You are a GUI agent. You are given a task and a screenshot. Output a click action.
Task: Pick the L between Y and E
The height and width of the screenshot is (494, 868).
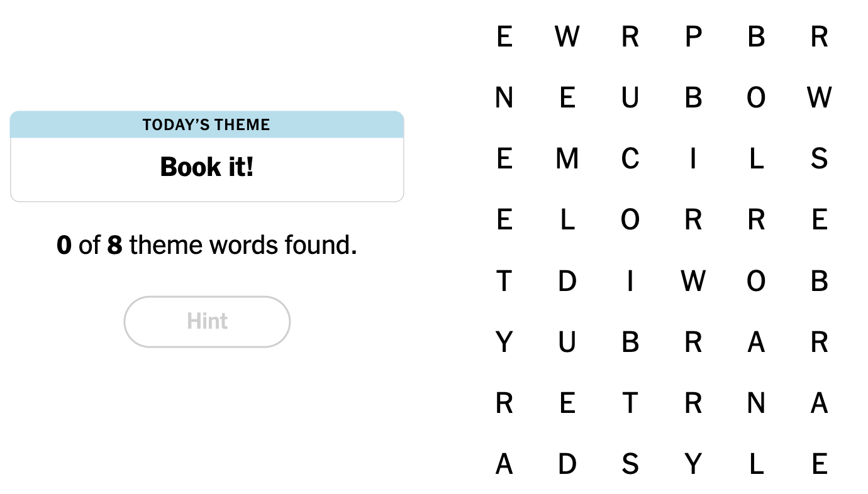point(755,464)
